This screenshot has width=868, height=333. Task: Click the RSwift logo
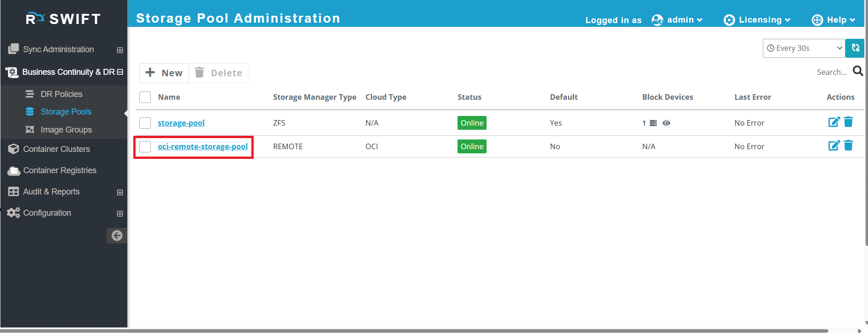pyautogui.click(x=63, y=19)
